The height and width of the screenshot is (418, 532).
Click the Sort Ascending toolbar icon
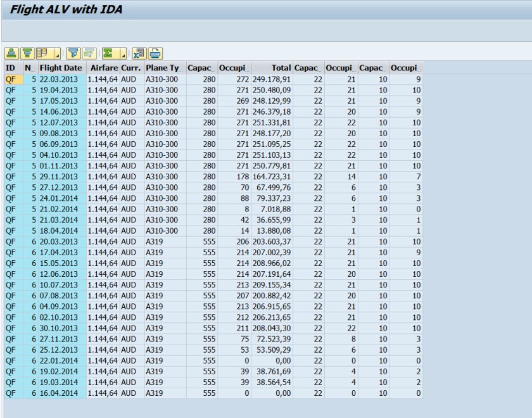point(11,53)
